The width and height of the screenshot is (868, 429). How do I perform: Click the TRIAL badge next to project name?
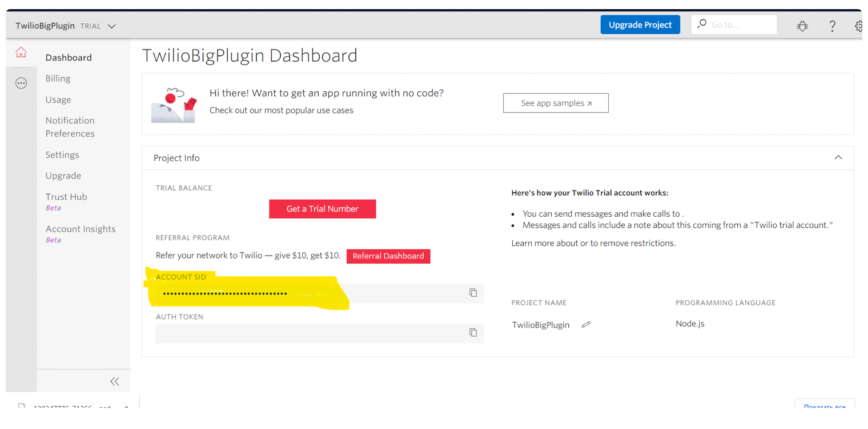coord(90,26)
